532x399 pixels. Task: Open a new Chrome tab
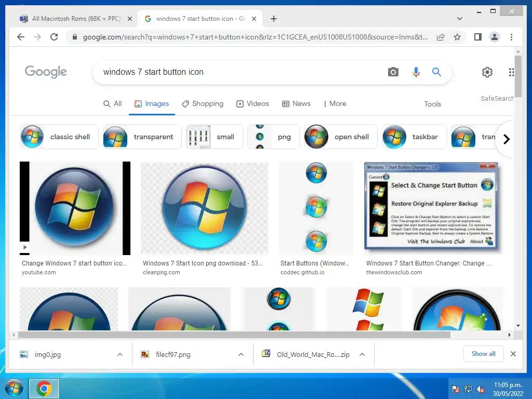click(274, 19)
